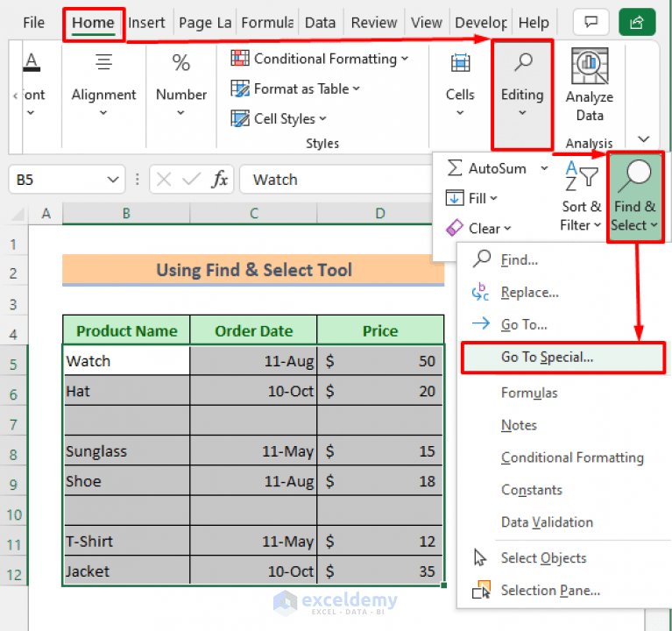Click the confirm checkmark in formula bar
This screenshot has height=631, width=672.
(x=191, y=179)
